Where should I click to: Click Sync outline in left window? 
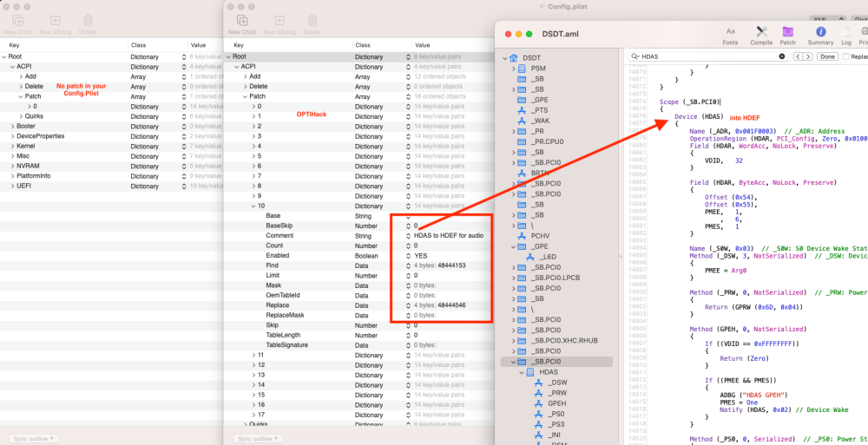pyautogui.click(x=34, y=439)
